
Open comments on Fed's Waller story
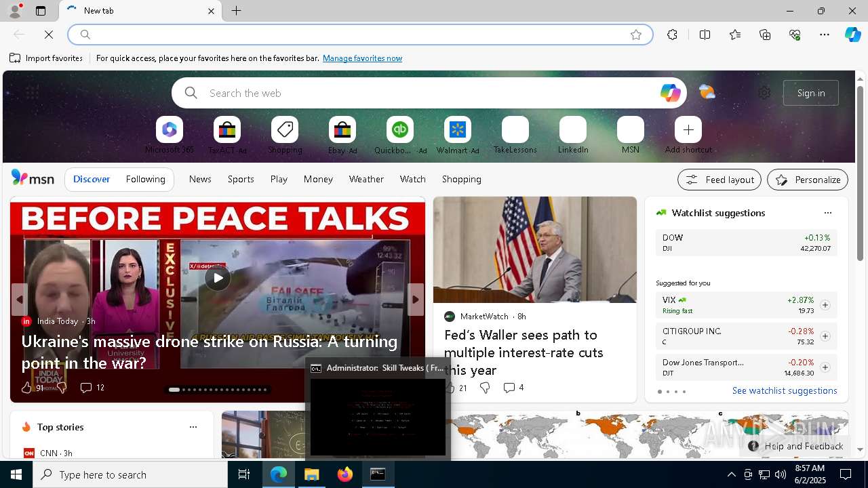(x=513, y=388)
